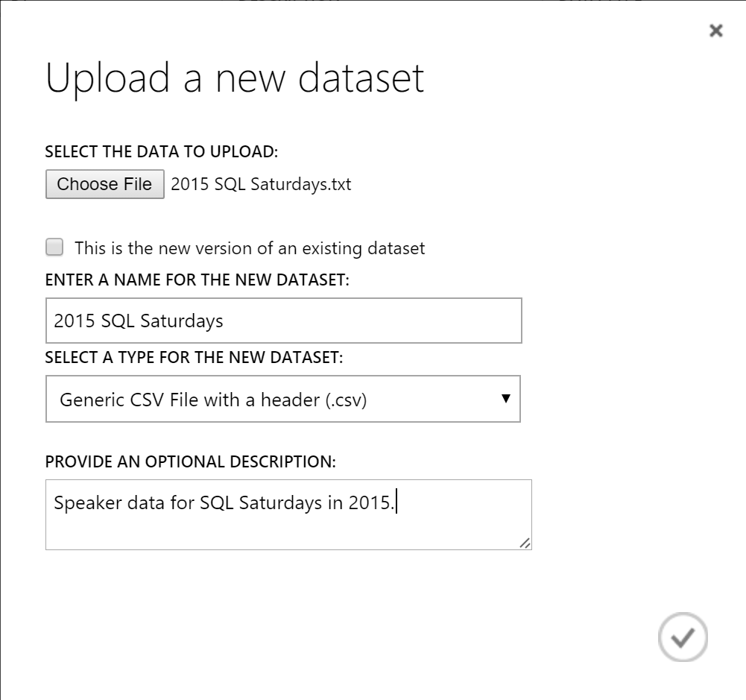Click the Choose File button

(x=104, y=184)
